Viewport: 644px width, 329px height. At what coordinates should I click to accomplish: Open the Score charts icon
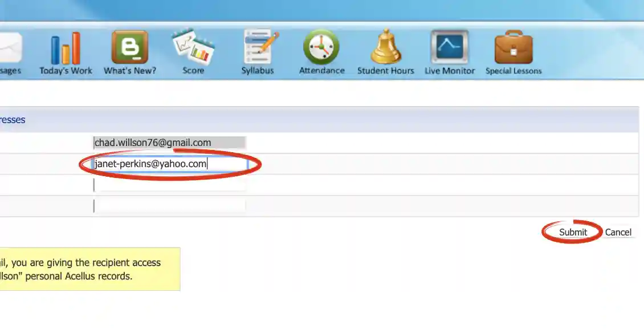coord(193,46)
